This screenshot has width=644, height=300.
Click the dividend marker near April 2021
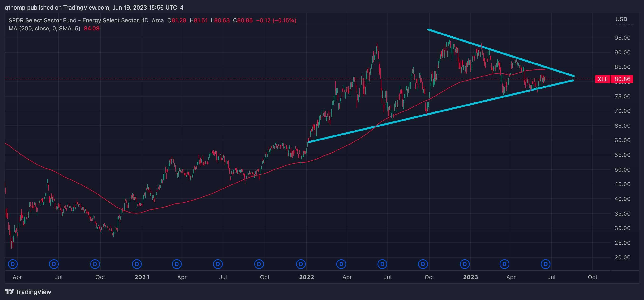(177, 264)
